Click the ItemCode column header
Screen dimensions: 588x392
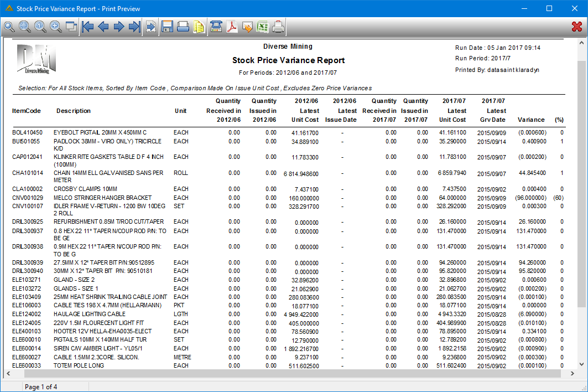pos(26,111)
